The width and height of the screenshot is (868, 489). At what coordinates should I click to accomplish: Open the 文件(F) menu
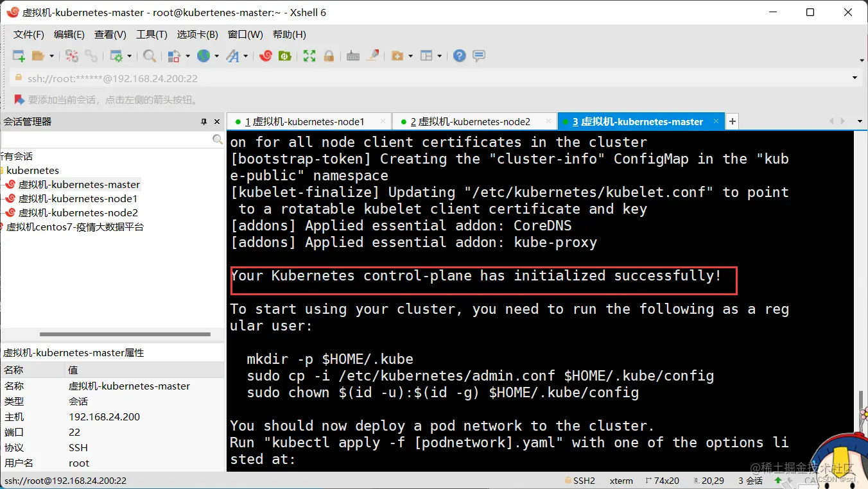(29, 35)
